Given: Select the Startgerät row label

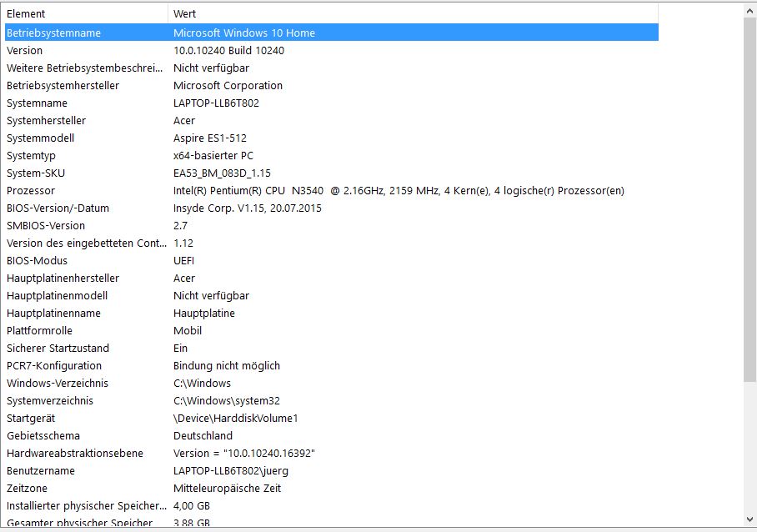Looking at the screenshot, I should 30,418.
